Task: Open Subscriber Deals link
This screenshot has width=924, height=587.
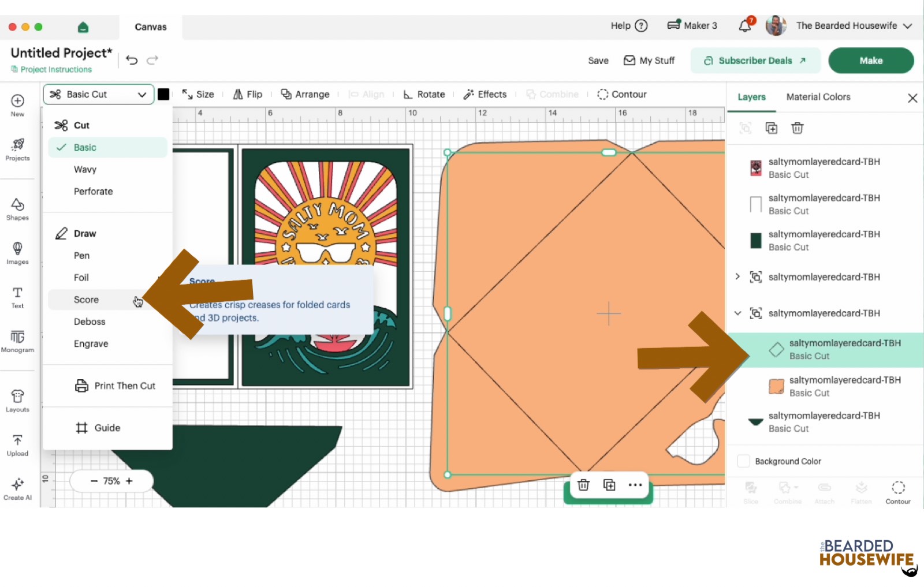Action: 755,61
